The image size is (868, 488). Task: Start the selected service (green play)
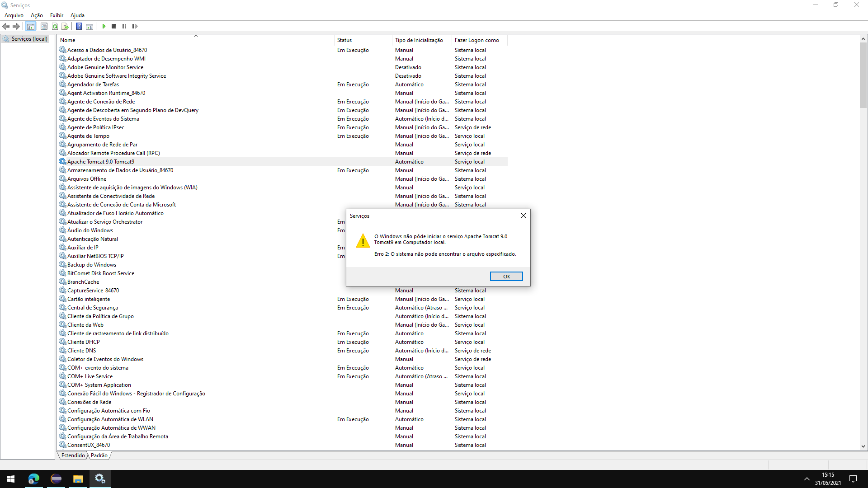click(104, 26)
